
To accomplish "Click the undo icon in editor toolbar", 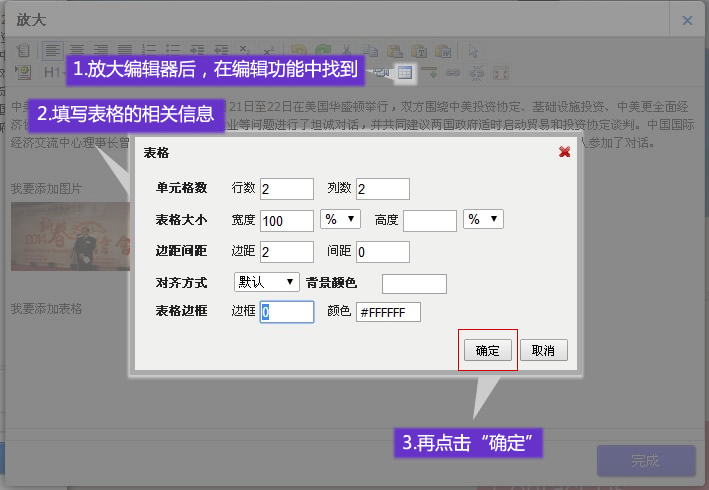I will click(298, 50).
